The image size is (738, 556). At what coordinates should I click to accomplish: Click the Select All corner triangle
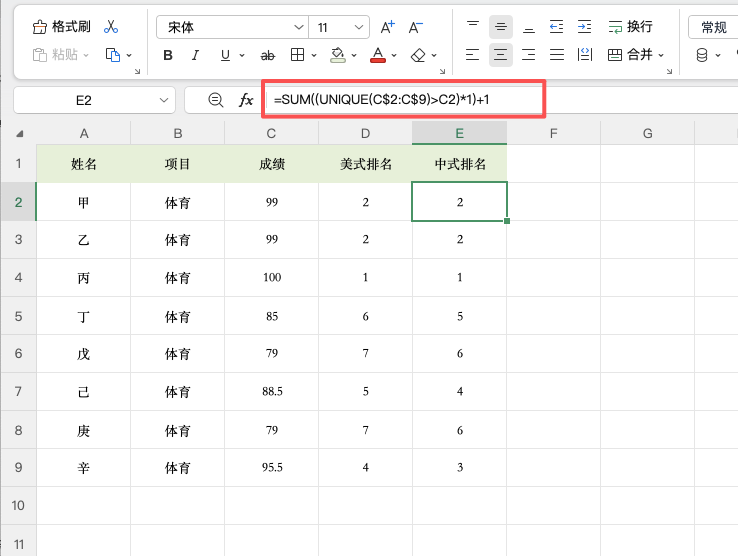[x=19, y=134]
